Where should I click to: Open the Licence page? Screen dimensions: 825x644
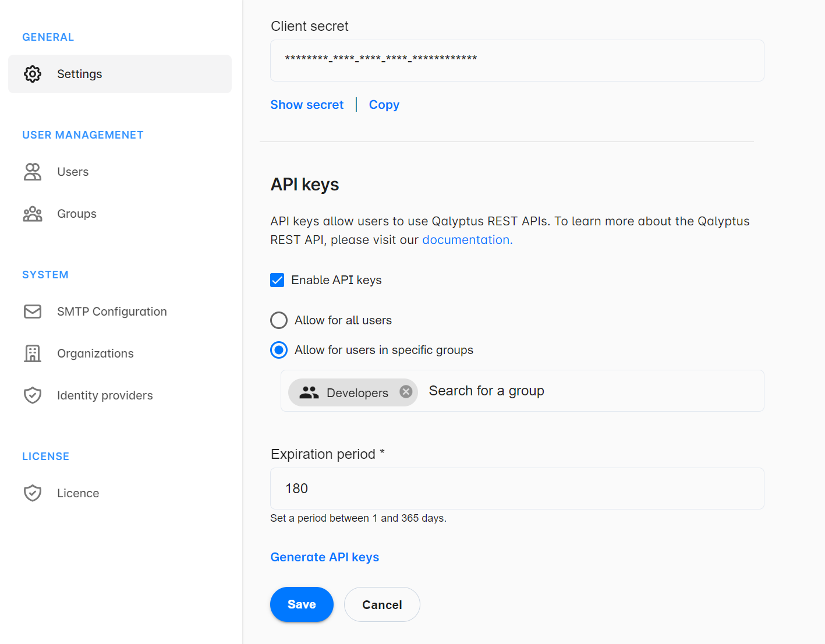pos(78,493)
